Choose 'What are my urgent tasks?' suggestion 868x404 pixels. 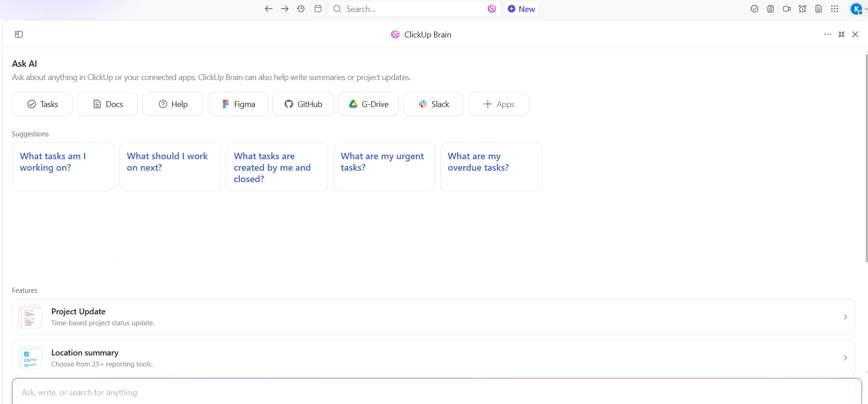tap(384, 167)
